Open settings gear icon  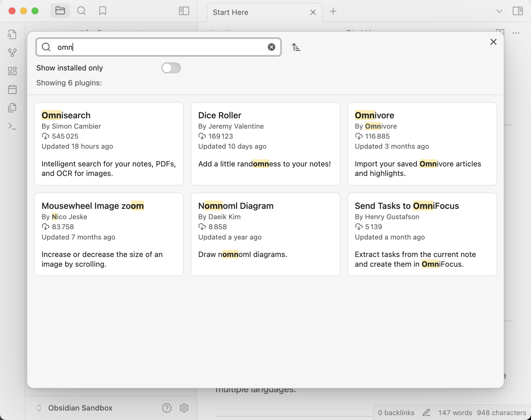(x=184, y=408)
